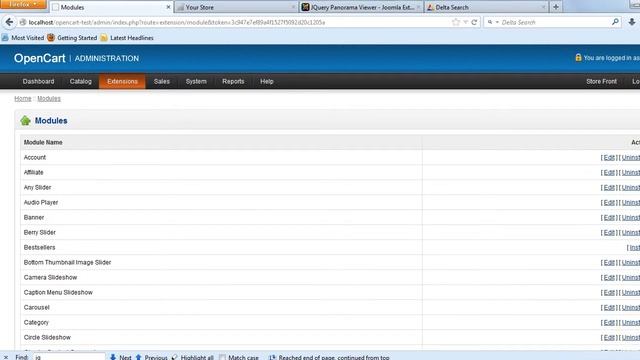This screenshot has height=360, width=640.
Task: Click the OpenCart logo
Action: coord(40,58)
